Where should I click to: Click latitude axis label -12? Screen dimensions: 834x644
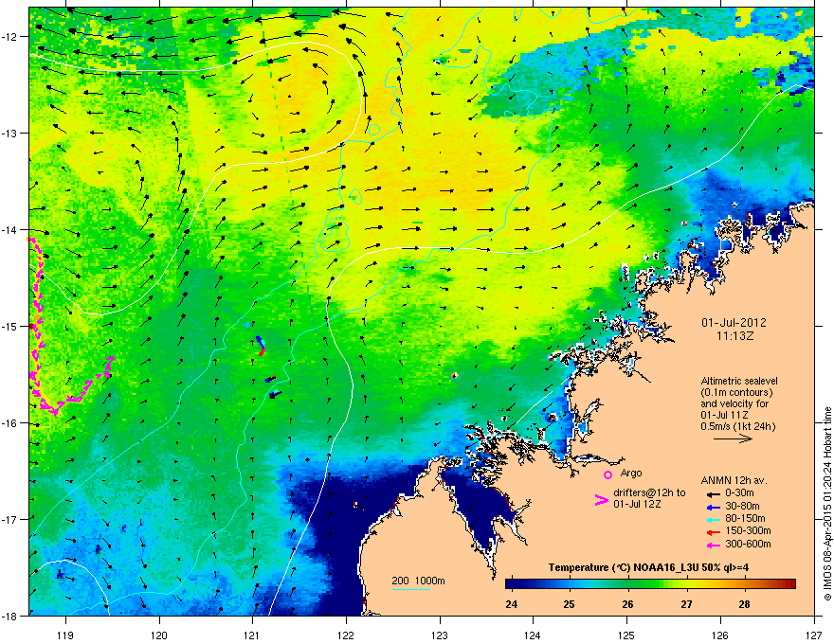(x=10, y=37)
